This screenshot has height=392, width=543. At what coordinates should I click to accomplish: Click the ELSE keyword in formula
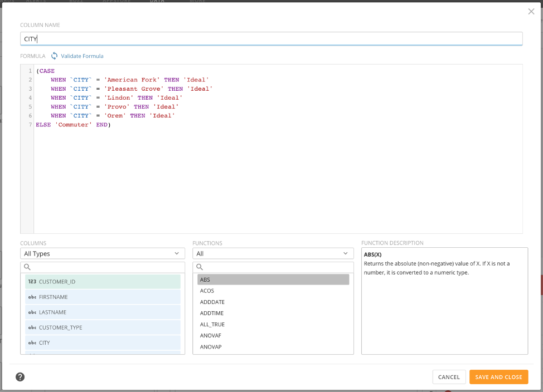click(43, 125)
